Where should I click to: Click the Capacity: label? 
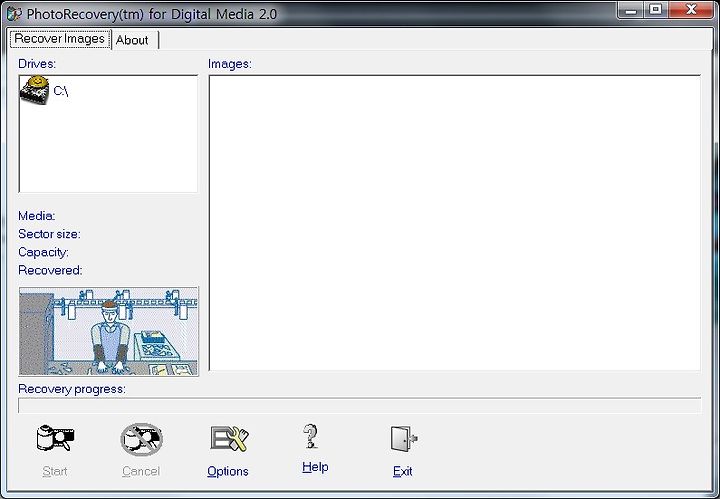[43, 252]
